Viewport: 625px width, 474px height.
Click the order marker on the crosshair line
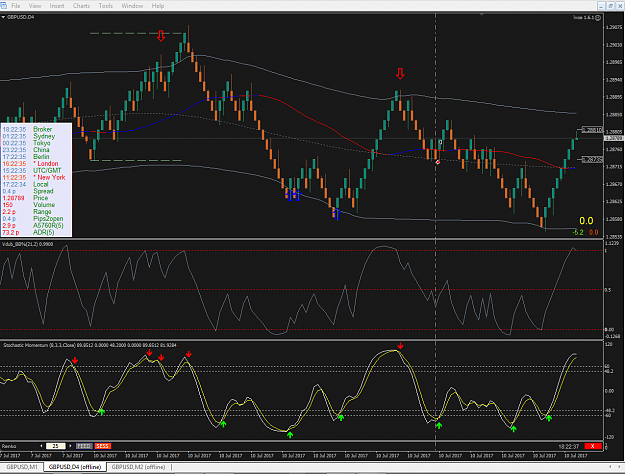pyautogui.click(x=438, y=162)
